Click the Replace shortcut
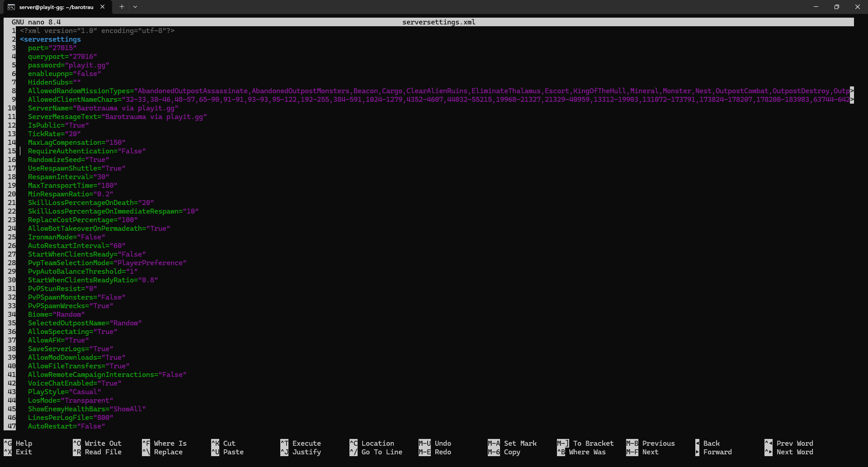The width and height of the screenshot is (868, 467). (162, 452)
